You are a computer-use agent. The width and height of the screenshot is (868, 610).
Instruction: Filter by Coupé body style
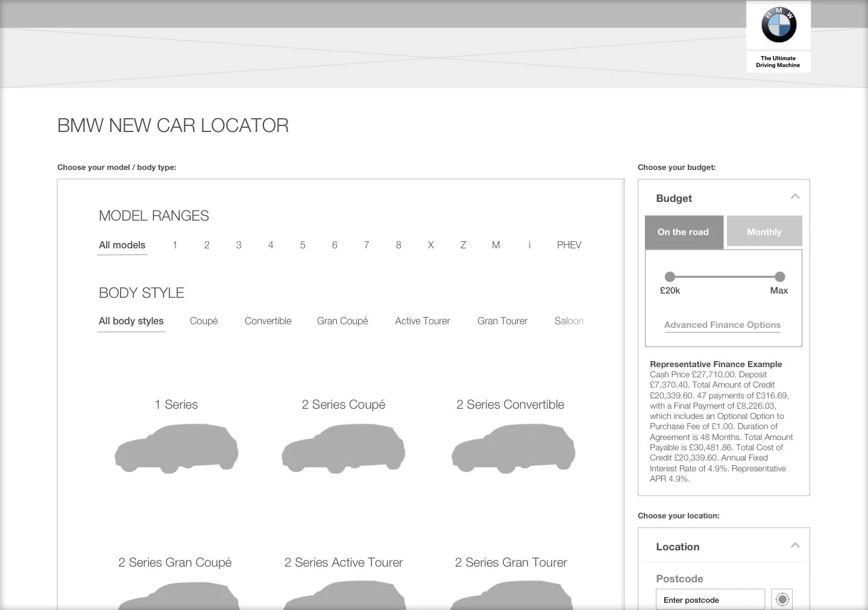tap(204, 321)
